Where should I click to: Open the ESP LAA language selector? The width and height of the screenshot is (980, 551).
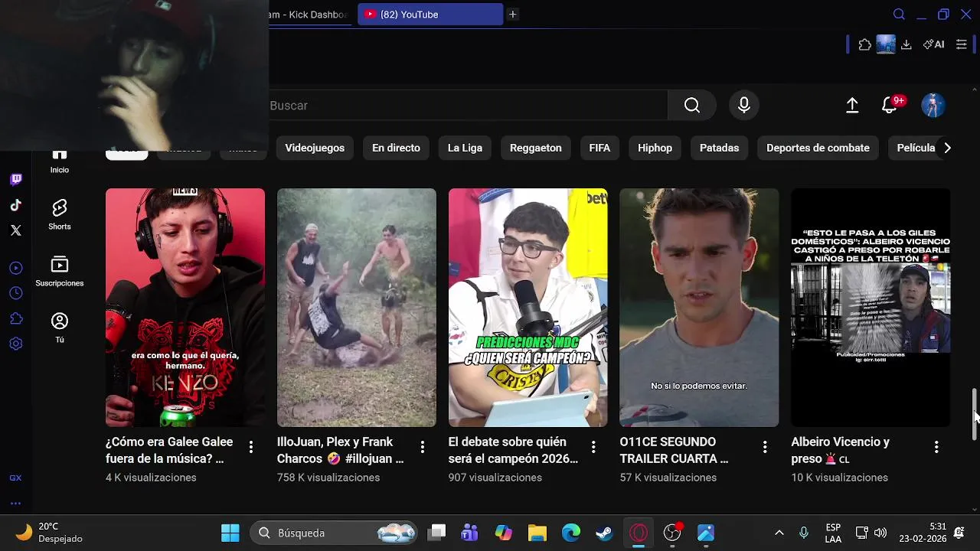pos(833,533)
